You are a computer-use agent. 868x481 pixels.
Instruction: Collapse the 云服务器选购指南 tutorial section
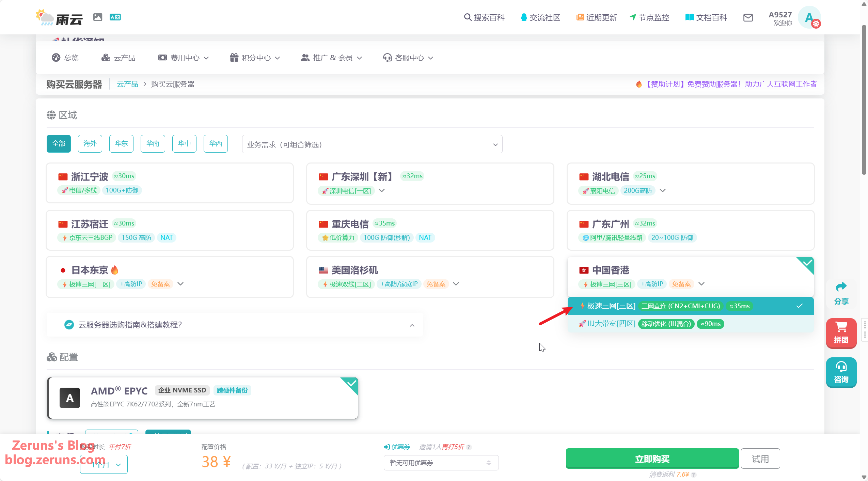coord(412,325)
